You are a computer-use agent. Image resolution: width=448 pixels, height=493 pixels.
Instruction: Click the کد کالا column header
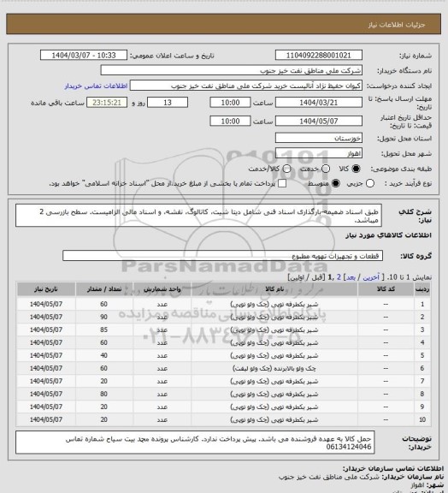[x=386, y=289]
